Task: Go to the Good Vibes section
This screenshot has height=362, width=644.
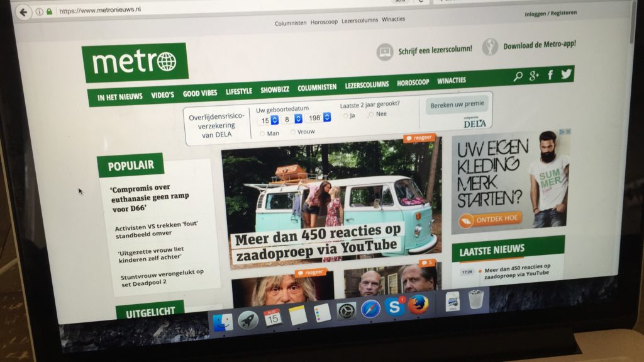Action: (x=200, y=93)
